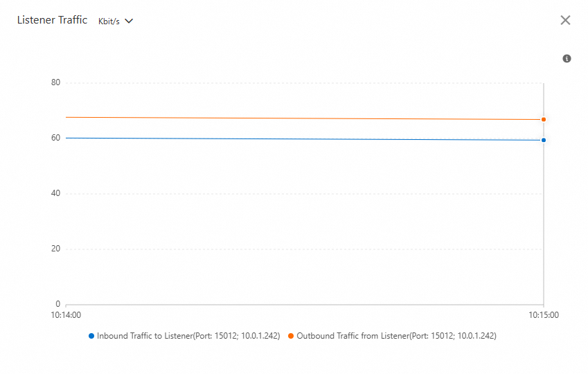Click the chart info icon
The image size is (588, 374).
tap(567, 58)
